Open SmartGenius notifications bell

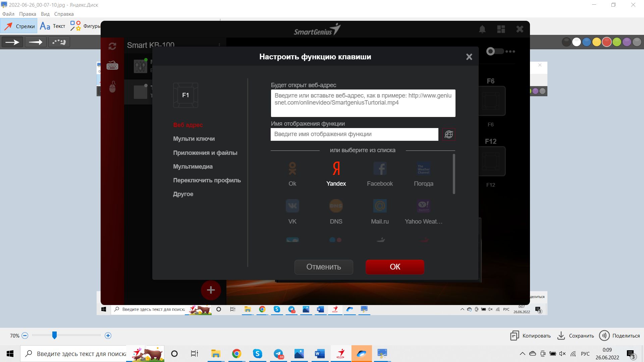482,29
